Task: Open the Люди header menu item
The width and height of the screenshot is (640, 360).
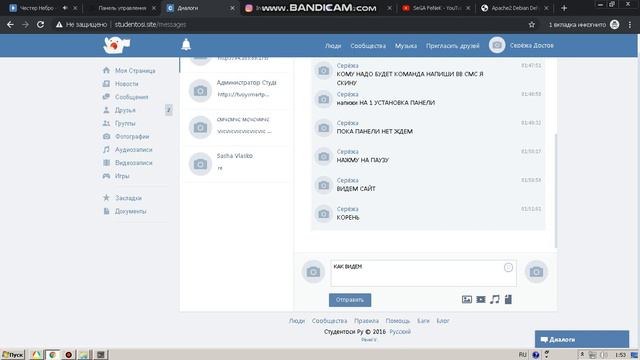Action: pyautogui.click(x=333, y=46)
